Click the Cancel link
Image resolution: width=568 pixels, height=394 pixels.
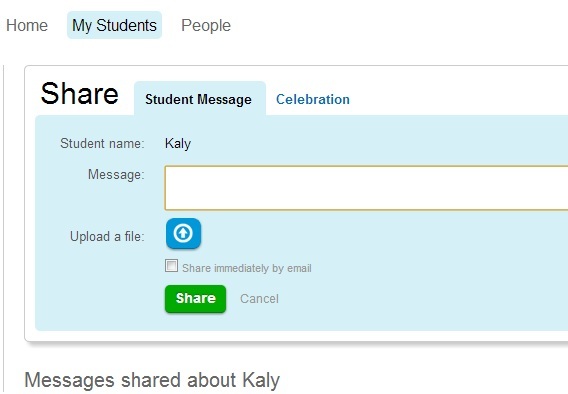tap(259, 299)
